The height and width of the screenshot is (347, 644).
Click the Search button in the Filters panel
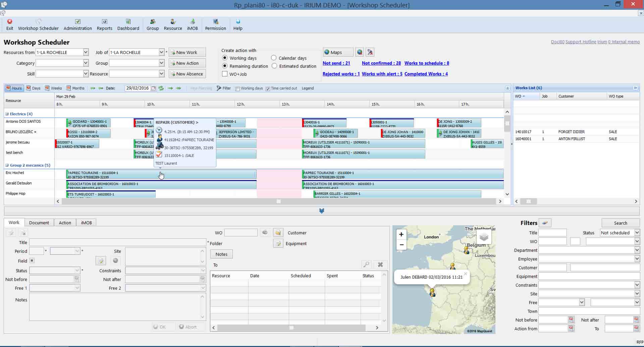pos(620,223)
